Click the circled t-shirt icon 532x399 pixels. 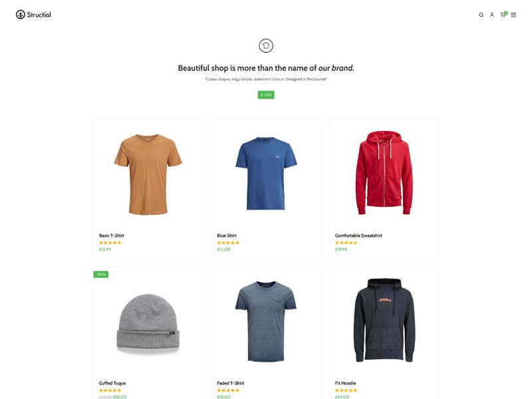pyautogui.click(x=266, y=45)
